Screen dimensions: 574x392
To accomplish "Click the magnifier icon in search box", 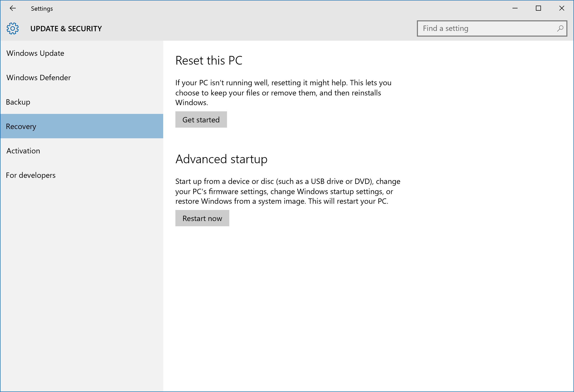I will [x=560, y=28].
